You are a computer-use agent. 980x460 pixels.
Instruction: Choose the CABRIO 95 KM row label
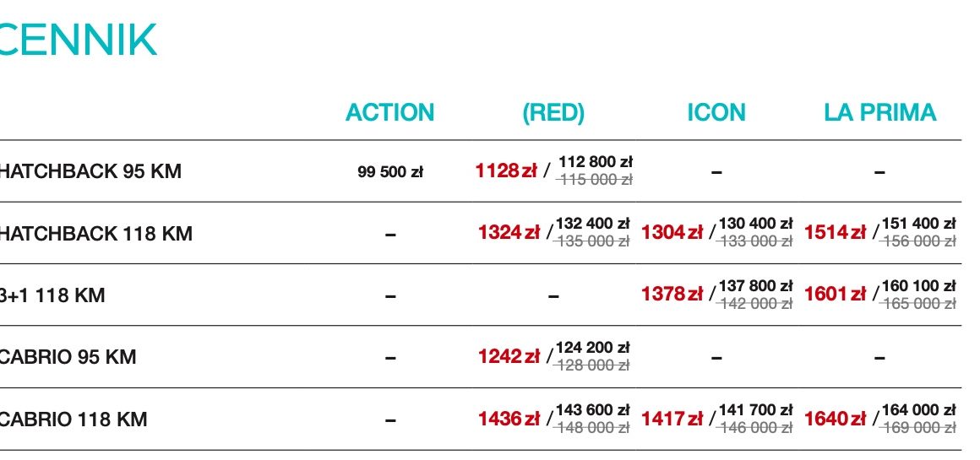(x=68, y=357)
